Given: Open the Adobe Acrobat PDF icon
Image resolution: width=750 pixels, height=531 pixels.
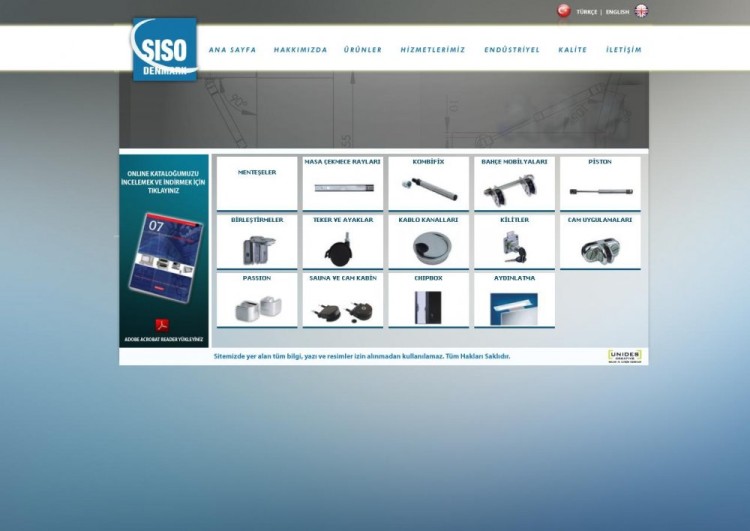Looking at the screenshot, I should pyautogui.click(x=162, y=325).
